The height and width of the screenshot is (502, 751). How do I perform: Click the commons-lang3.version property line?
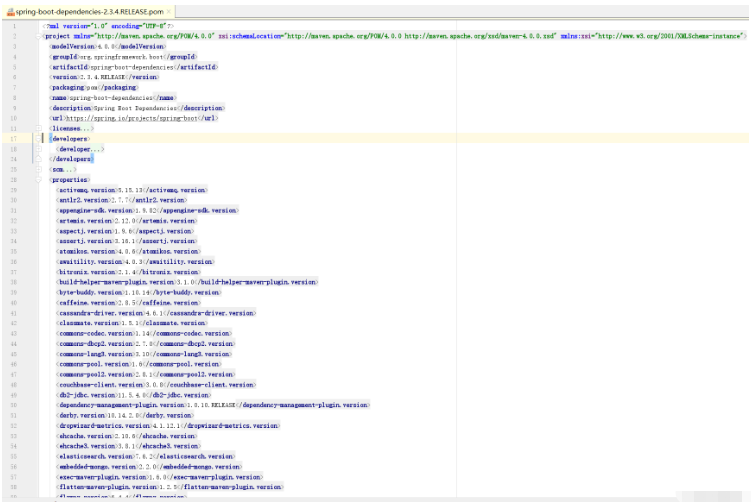pos(144,354)
